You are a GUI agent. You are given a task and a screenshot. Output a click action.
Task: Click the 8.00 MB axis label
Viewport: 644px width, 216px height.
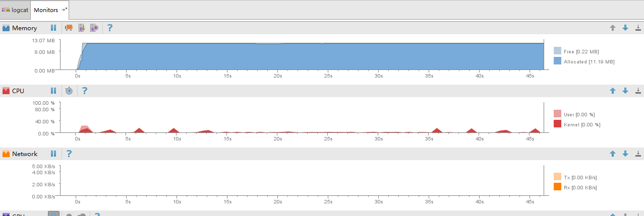tap(44, 51)
